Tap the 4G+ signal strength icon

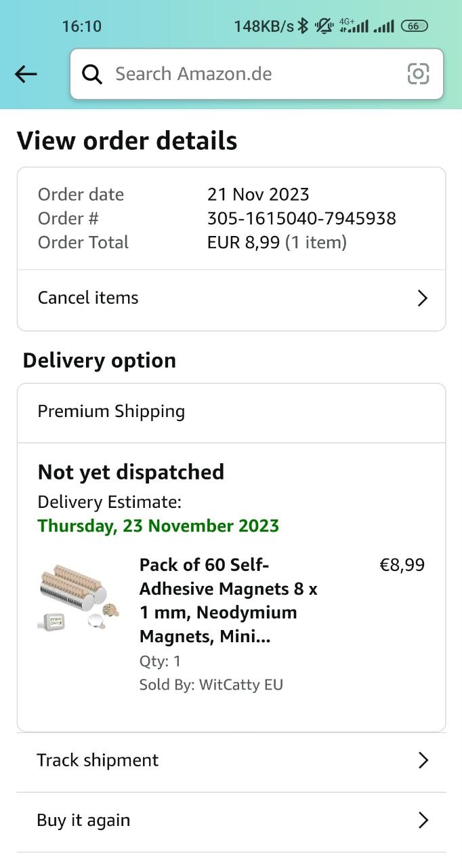(x=354, y=26)
